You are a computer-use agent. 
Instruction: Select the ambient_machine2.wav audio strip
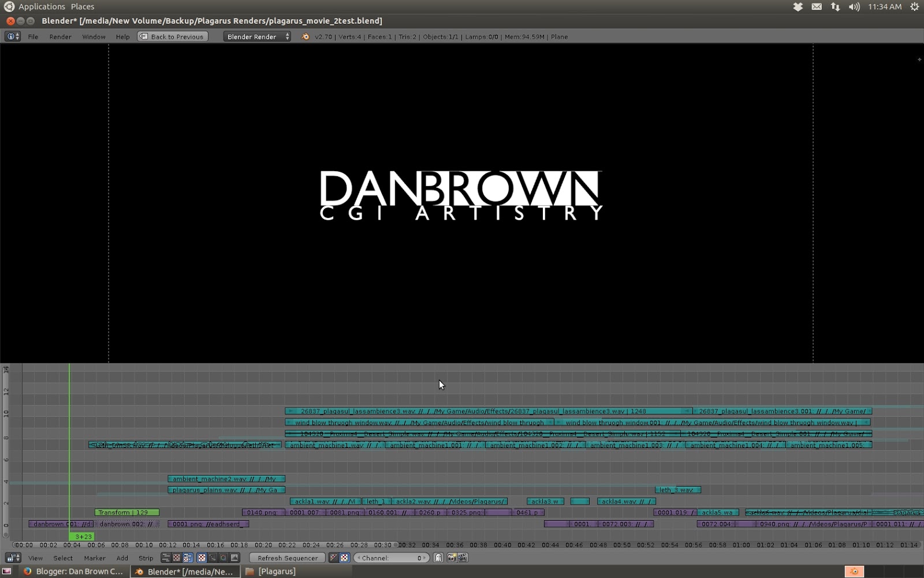pos(226,479)
